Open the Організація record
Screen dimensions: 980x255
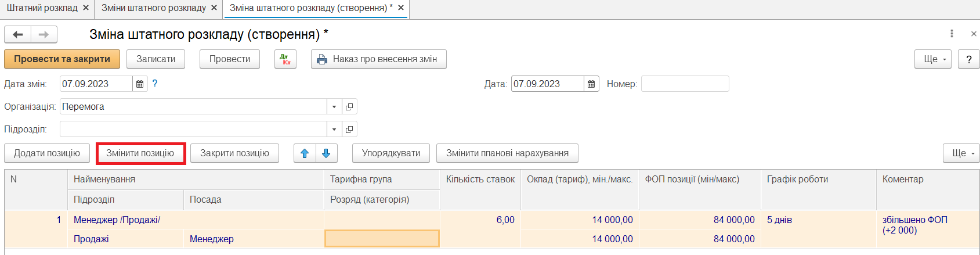pyautogui.click(x=349, y=107)
